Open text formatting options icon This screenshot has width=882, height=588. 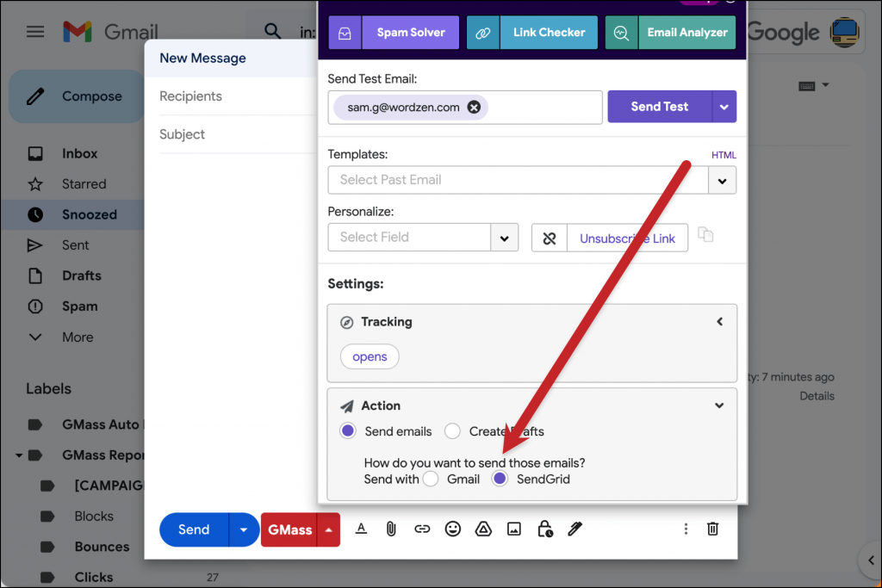point(361,529)
